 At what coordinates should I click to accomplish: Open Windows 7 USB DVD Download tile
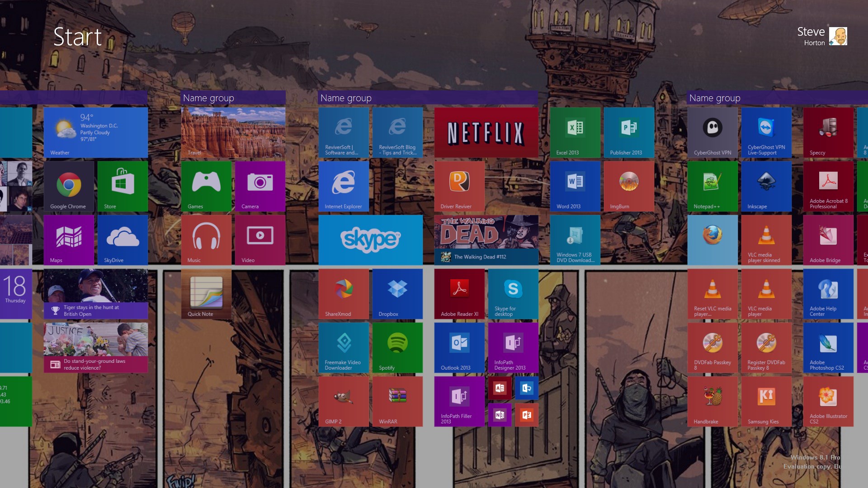coord(575,240)
